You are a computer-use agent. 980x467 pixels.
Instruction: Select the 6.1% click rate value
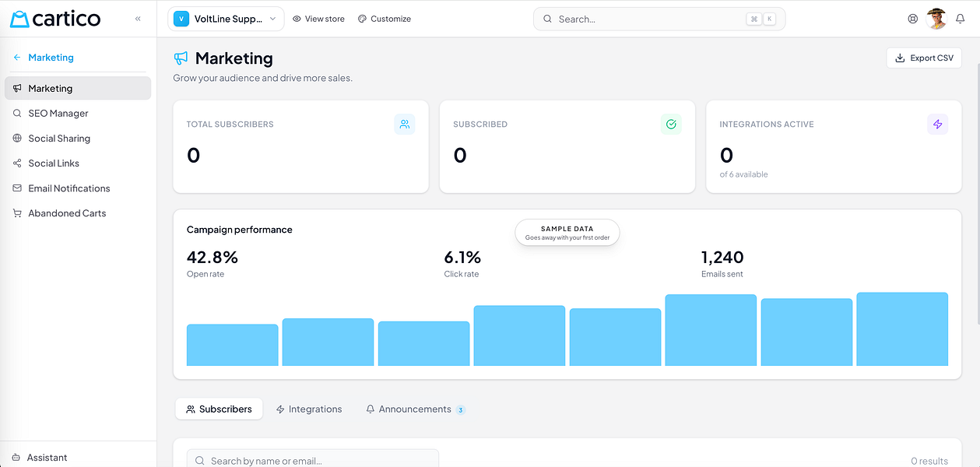pyautogui.click(x=462, y=257)
